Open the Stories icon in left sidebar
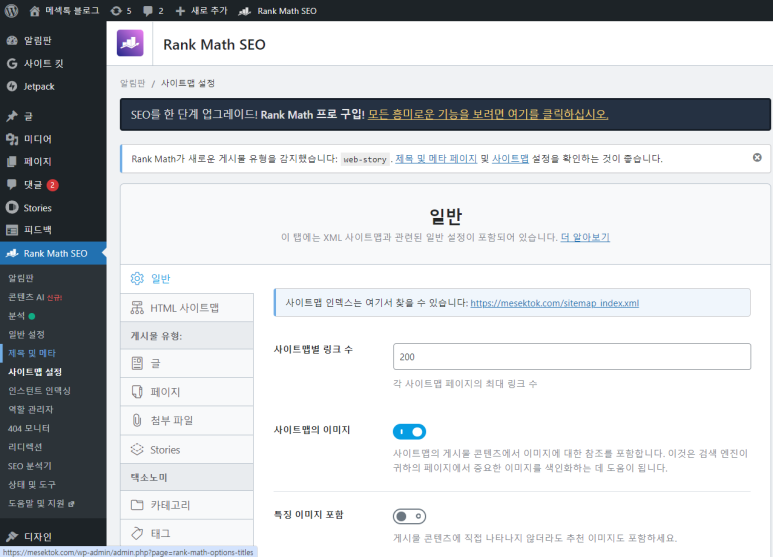Viewport: 773px width, 557px height. pyautogui.click(x=12, y=207)
